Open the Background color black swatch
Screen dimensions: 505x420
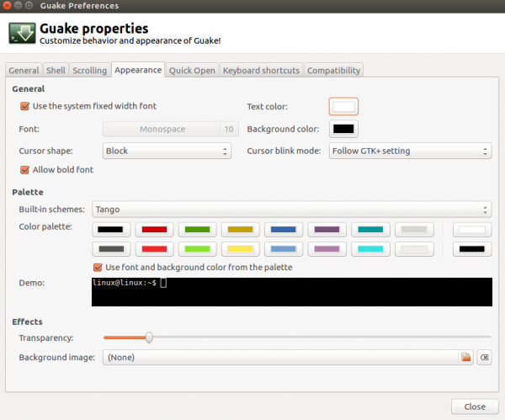(x=343, y=129)
